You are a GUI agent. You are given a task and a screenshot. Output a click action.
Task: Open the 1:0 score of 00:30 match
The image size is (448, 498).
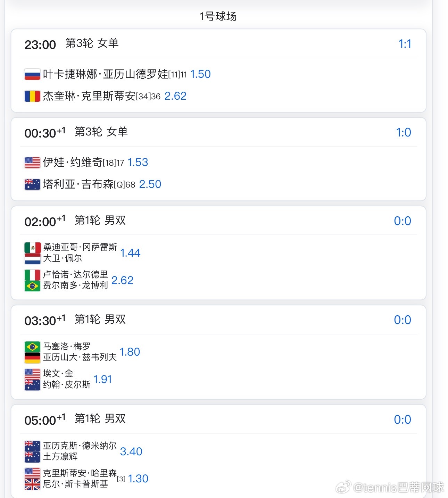(404, 133)
